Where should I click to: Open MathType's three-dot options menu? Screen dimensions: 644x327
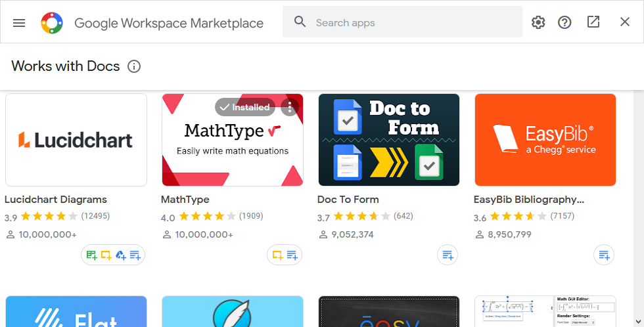click(x=289, y=107)
